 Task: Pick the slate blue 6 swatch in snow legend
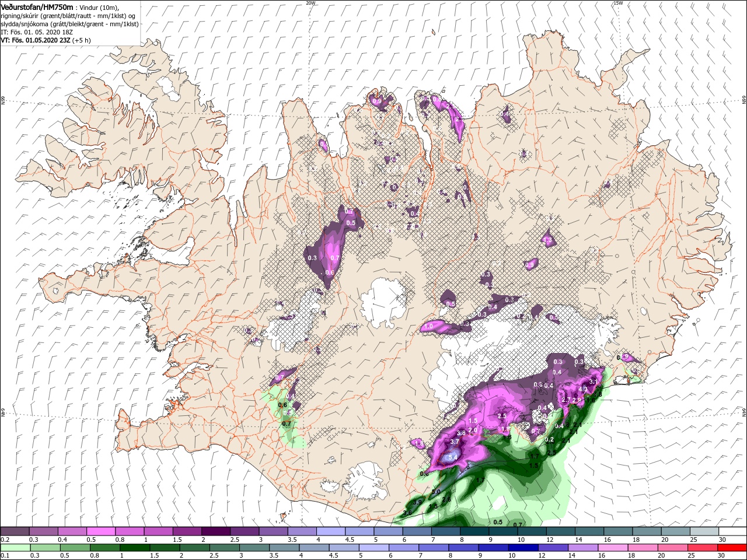(x=417, y=531)
